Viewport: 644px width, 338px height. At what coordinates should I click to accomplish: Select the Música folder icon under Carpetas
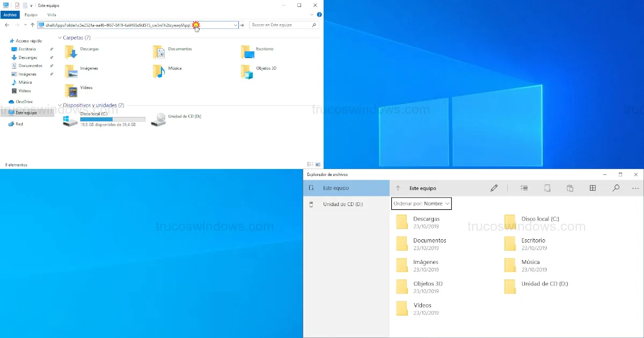159,71
